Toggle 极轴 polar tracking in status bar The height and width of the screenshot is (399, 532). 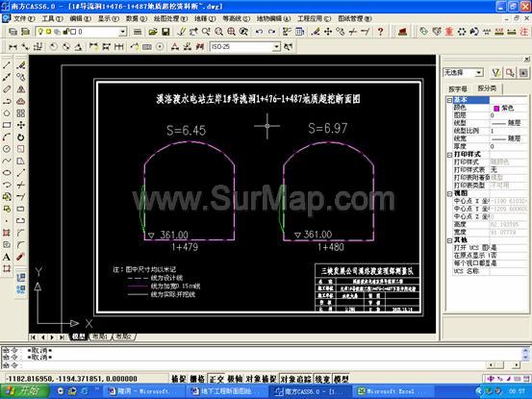click(x=235, y=379)
